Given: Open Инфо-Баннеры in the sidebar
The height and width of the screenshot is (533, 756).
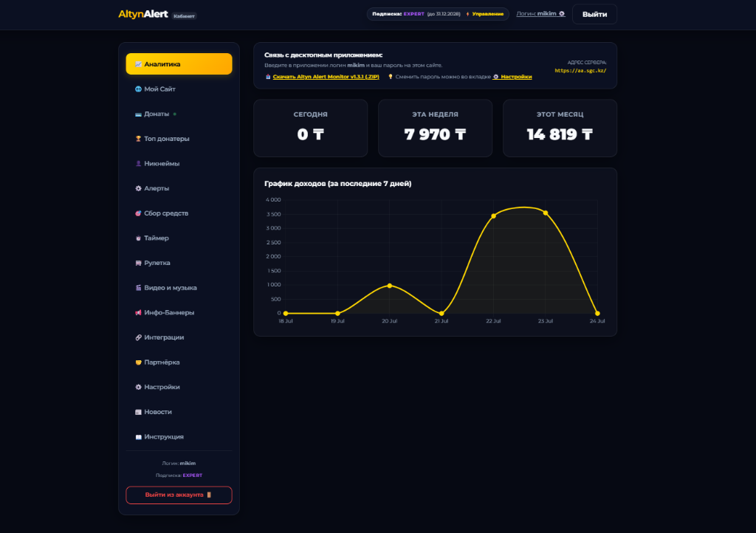Looking at the screenshot, I should [x=179, y=312].
